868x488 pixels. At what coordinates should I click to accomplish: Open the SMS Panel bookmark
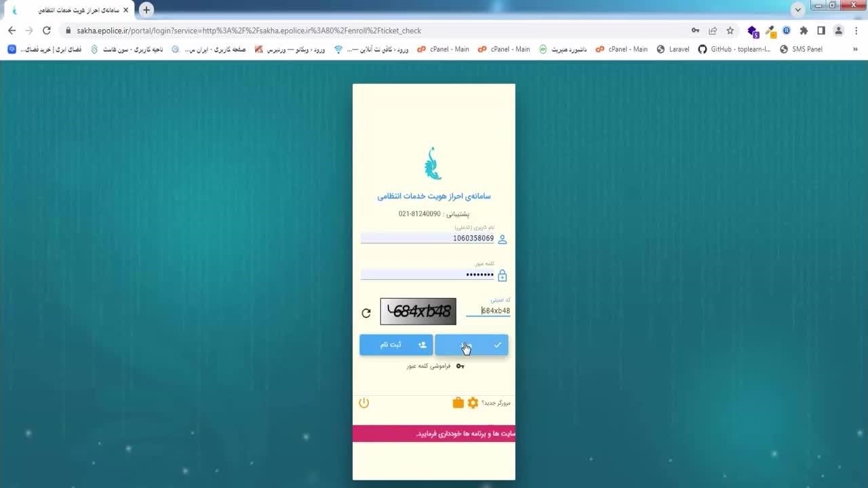pyautogui.click(x=801, y=49)
